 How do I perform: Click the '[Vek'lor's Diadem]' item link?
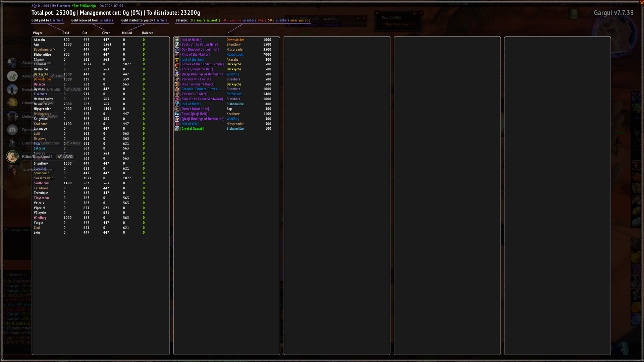tap(194, 94)
